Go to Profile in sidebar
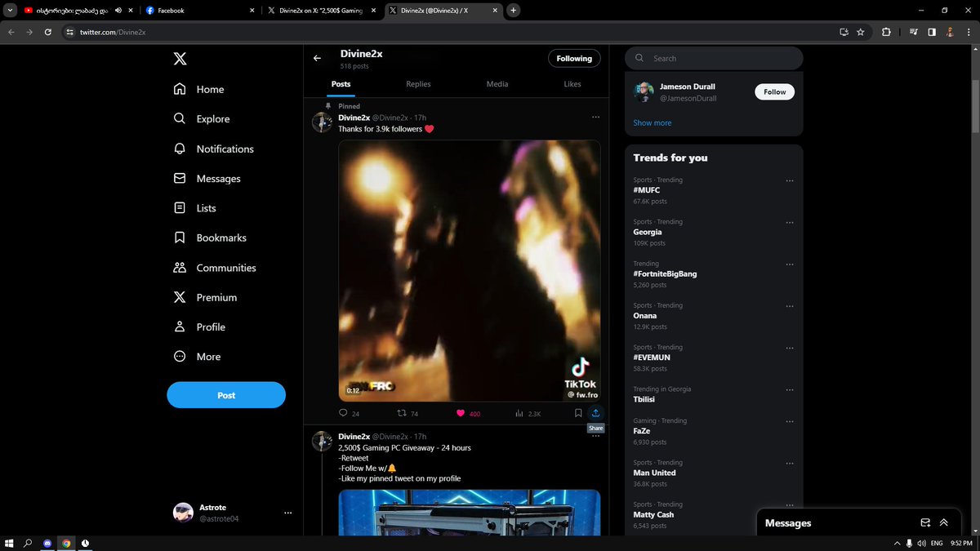This screenshot has height=551, width=980. [x=199, y=327]
